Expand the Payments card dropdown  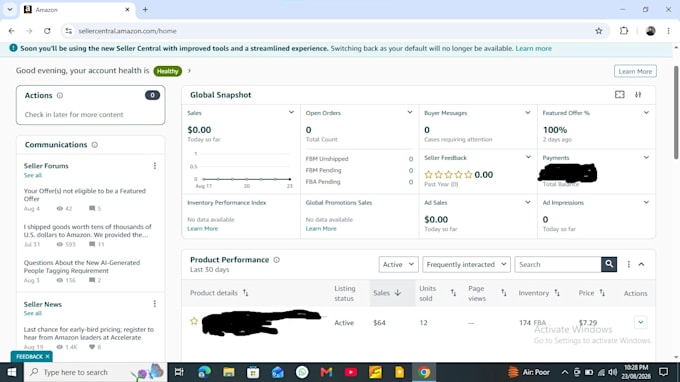coord(646,157)
